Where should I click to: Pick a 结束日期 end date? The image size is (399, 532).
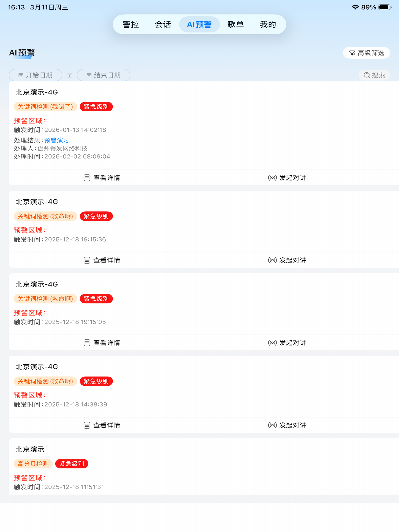point(104,75)
